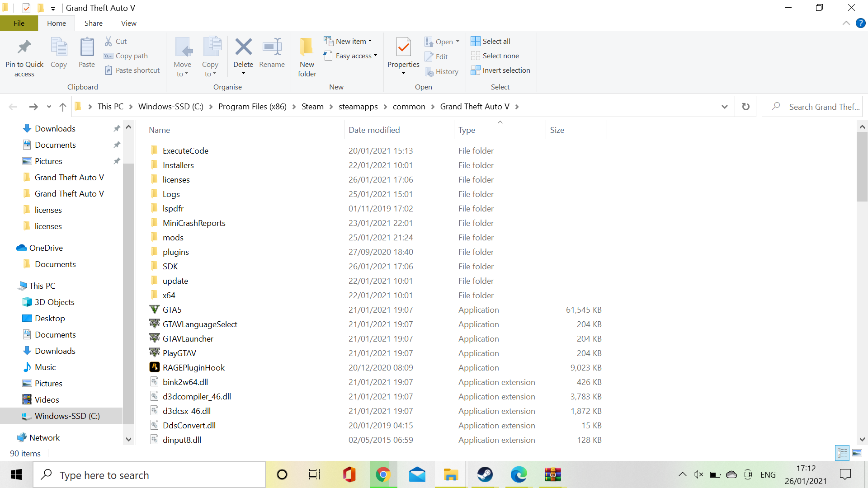This screenshot has height=488, width=868.
Task: Expand address bar history dropdown arrow
Action: coord(724,107)
